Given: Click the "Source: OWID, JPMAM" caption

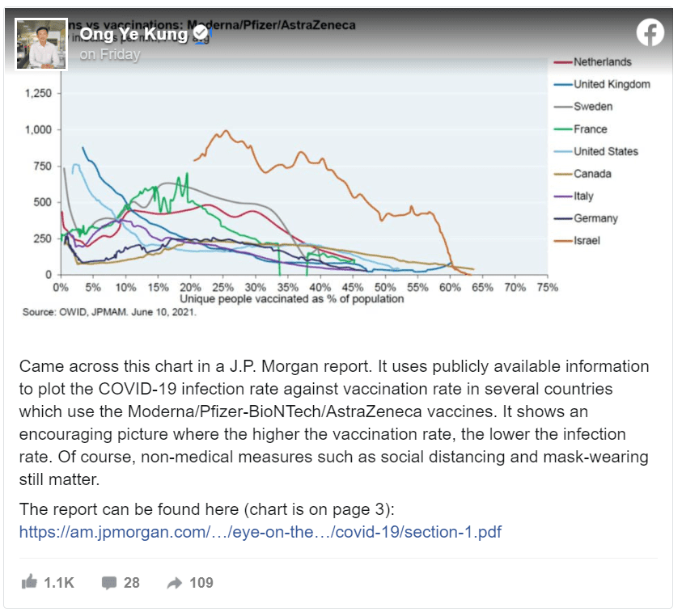Looking at the screenshot, I should [109, 312].
